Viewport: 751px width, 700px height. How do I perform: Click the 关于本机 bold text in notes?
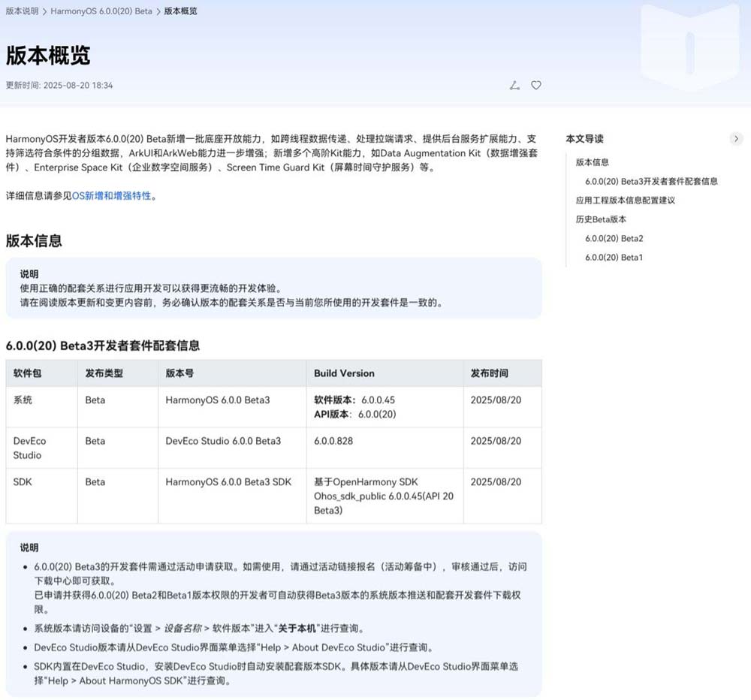point(297,628)
